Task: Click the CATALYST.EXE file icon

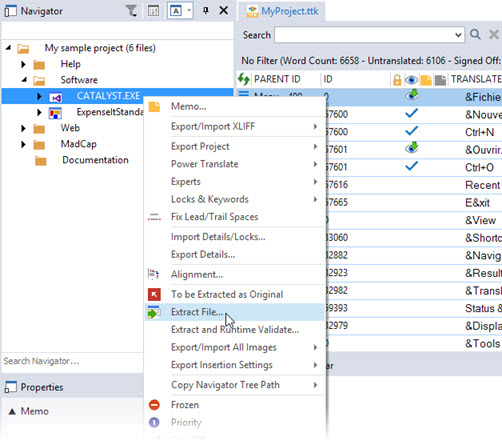Action: click(x=56, y=97)
